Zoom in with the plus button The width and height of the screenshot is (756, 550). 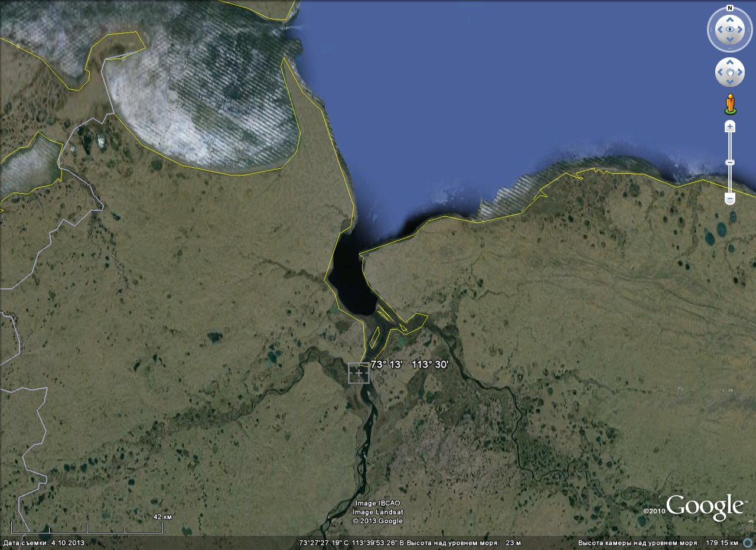tap(730, 126)
